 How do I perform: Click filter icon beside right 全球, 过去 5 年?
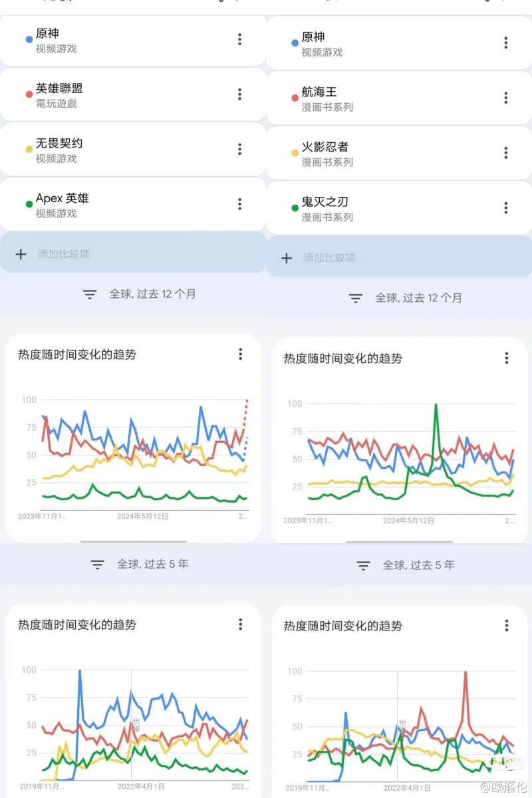tap(363, 565)
